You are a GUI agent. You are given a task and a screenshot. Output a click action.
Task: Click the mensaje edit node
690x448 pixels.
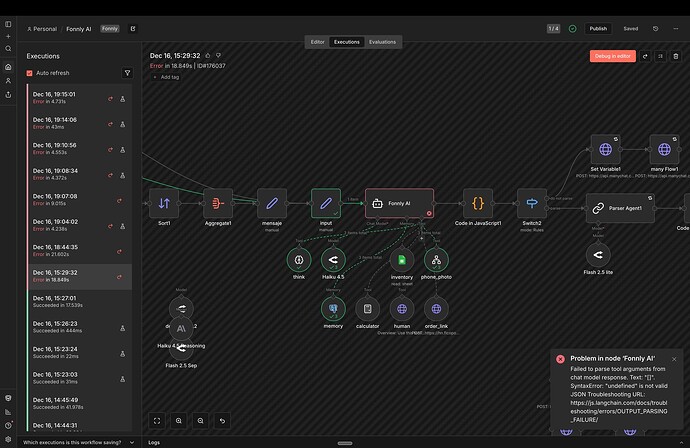[x=272, y=203]
